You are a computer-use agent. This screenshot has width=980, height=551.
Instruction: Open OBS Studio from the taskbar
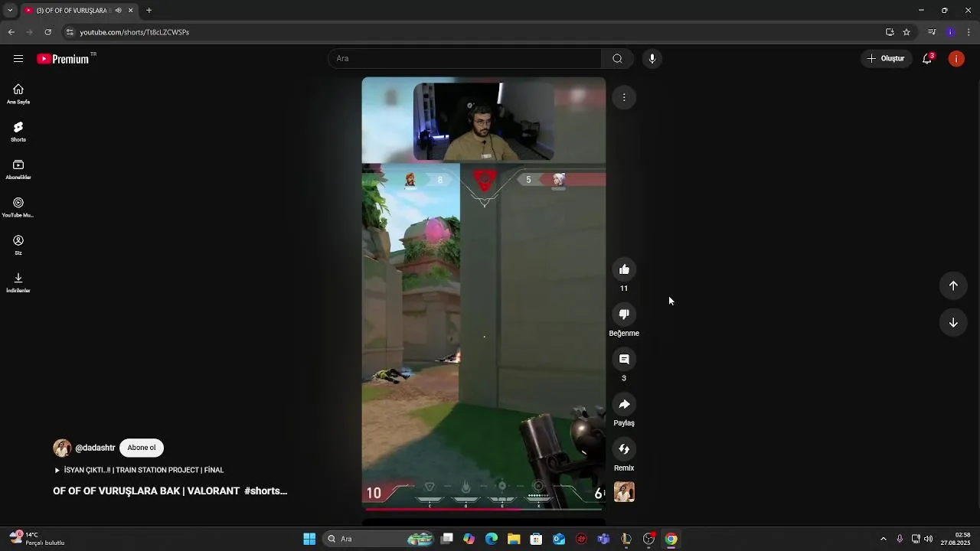click(648, 539)
